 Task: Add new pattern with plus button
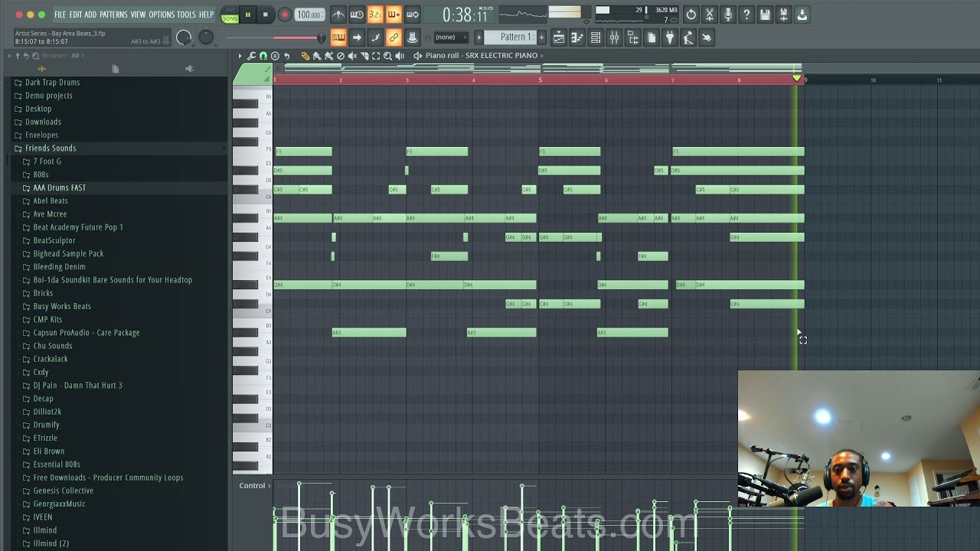click(541, 37)
